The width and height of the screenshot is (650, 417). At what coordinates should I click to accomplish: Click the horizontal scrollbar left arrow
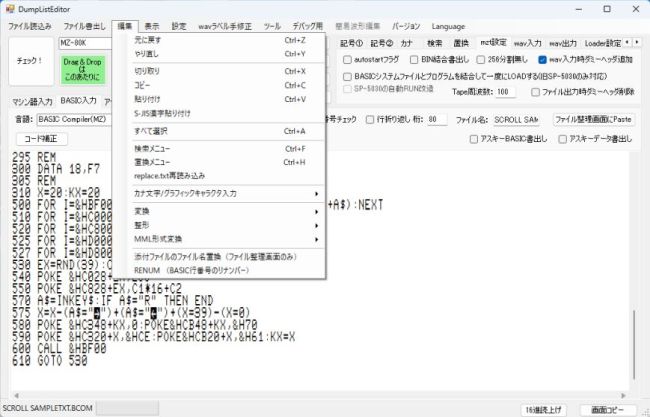coord(16,395)
